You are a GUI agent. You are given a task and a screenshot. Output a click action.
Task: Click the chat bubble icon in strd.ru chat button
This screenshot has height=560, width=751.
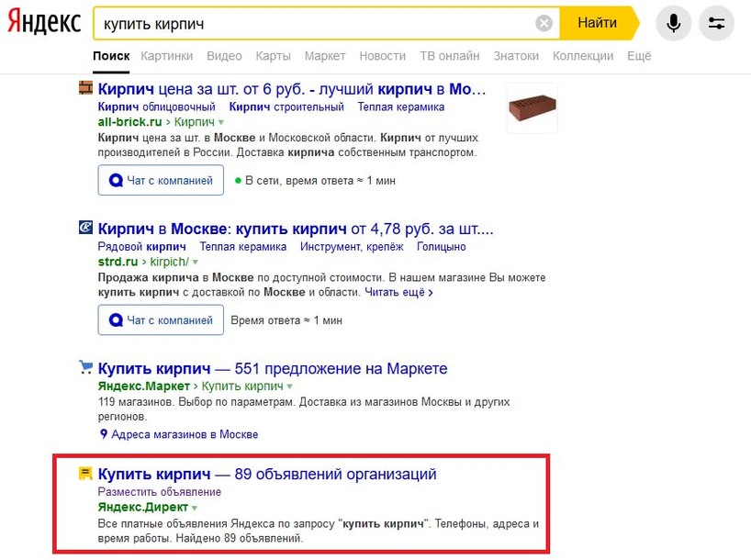coord(116,320)
